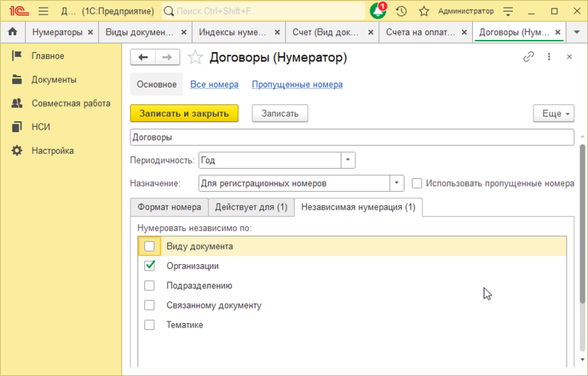This screenshot has height=376, width=588.
Task: Open favorites star in title bar
Action: (424, 11)
